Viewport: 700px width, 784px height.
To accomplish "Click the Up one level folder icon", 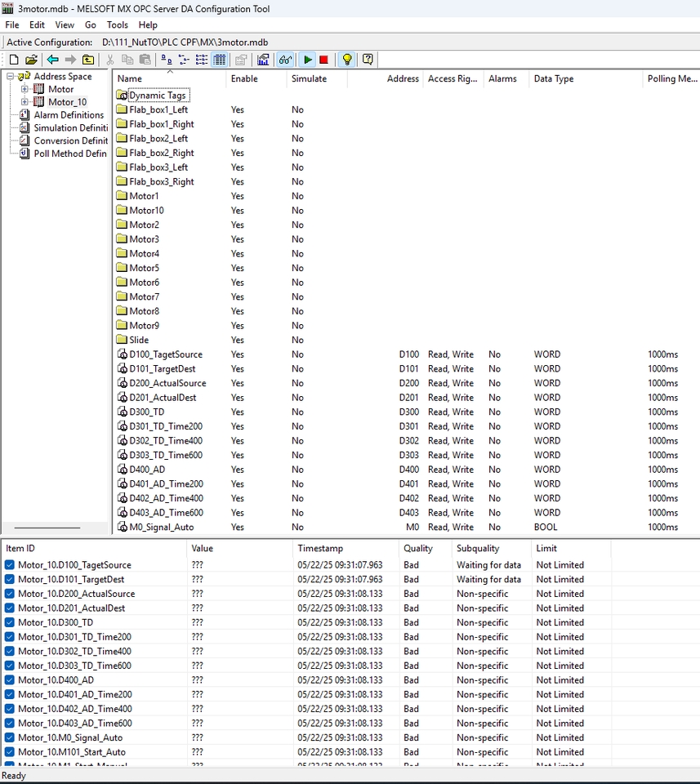I will click(88, 60).
